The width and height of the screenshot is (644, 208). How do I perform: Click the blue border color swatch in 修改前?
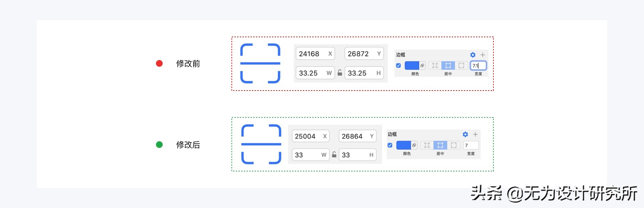(x=412, y=65)
